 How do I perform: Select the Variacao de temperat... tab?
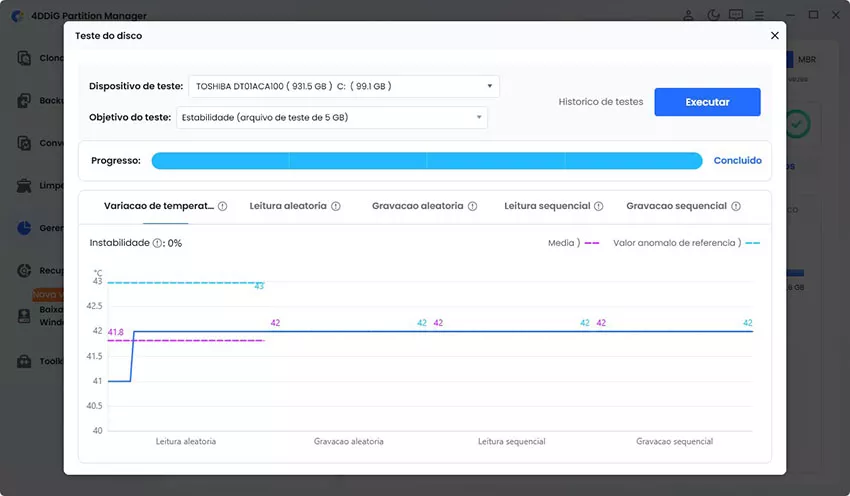coord(159,206)
